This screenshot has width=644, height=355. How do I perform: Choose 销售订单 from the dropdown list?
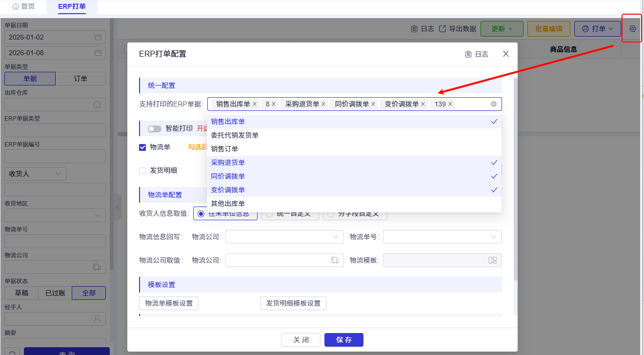(354, 149)
